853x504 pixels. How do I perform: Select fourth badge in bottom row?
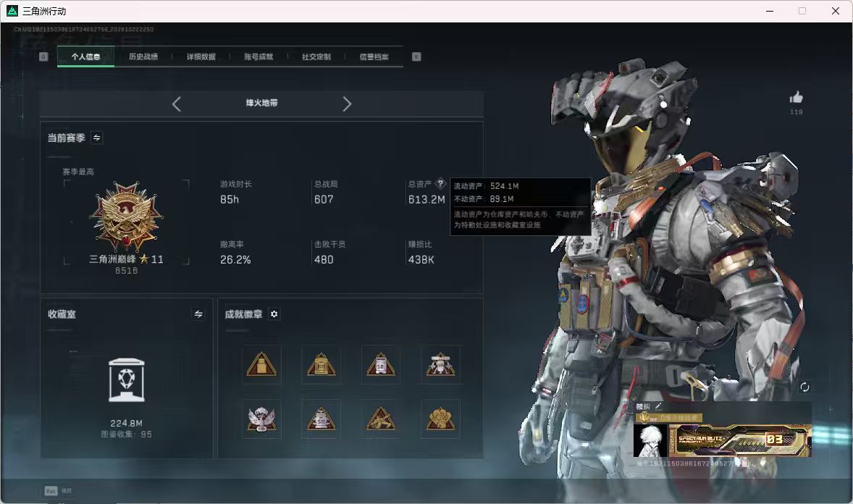click(441, 419)
